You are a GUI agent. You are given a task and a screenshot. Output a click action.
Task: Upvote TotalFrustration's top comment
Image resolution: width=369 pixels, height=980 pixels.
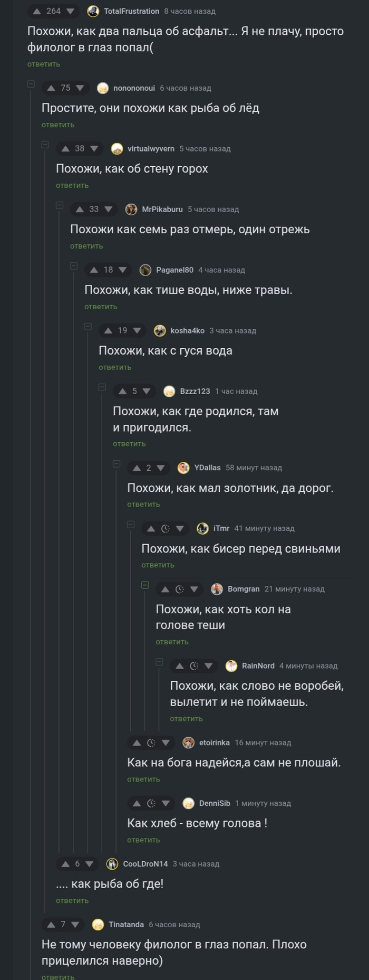37,11
